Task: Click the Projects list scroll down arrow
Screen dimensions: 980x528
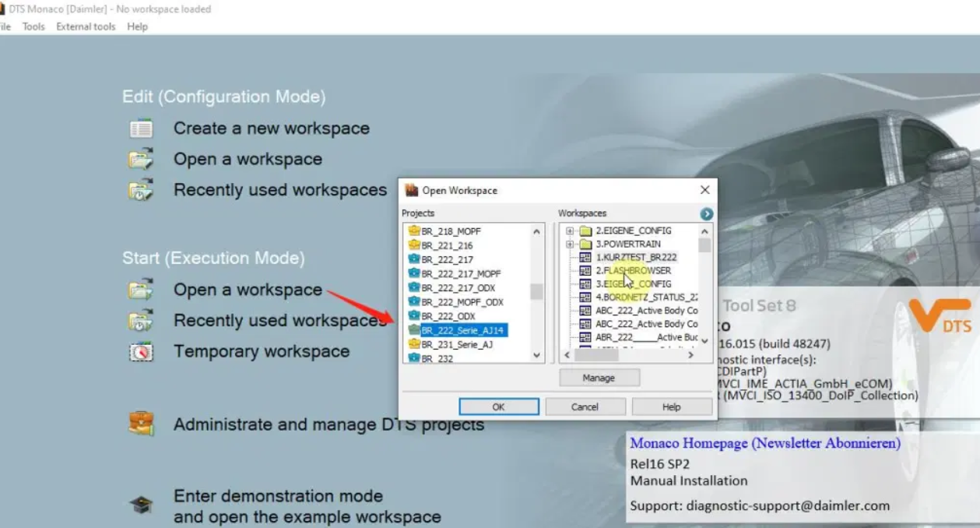Action: click(536, 355)
